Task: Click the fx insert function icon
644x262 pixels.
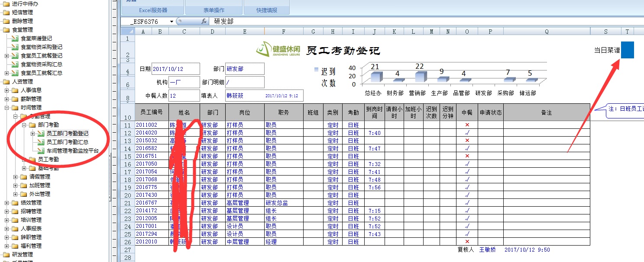Action: 204,21
